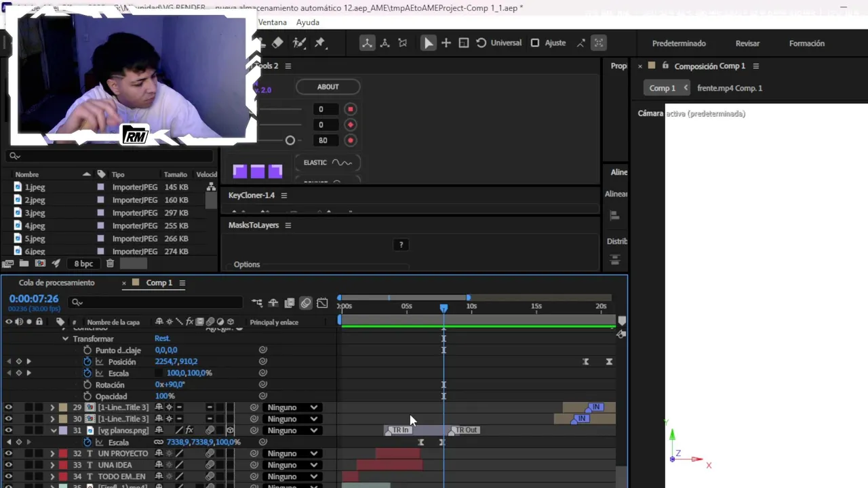Open the Ayuda menu
Image resolution: width=868 pixels, height=488 pixels.
tap(308, 22)
